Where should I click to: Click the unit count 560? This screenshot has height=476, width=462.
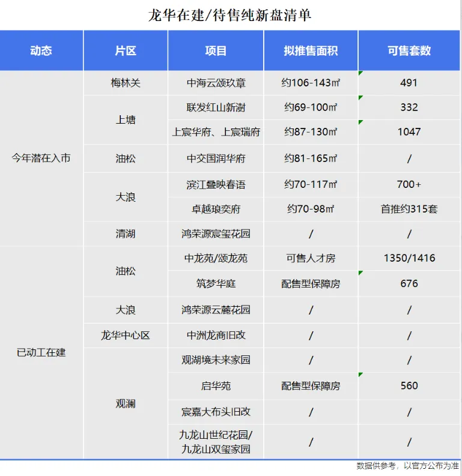click(x=409, y=386)
